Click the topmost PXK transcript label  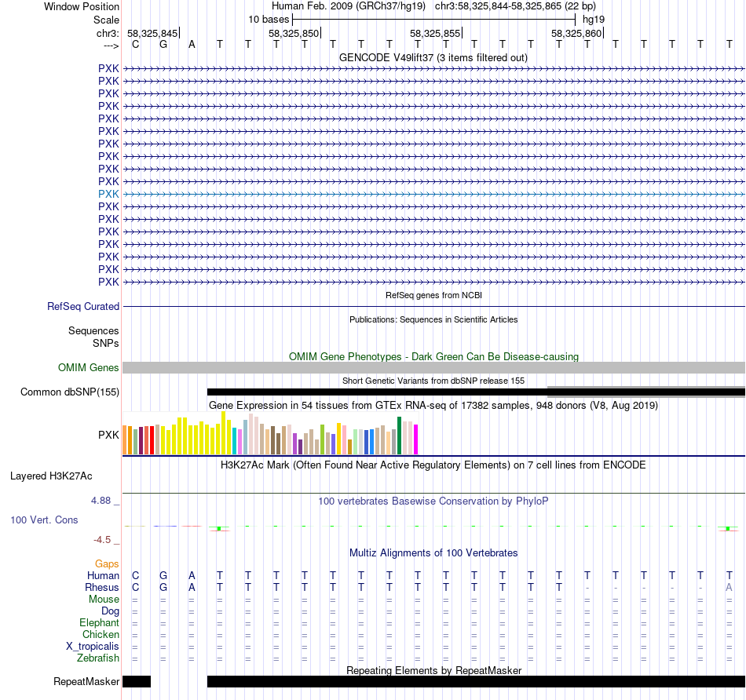(108, 68)
